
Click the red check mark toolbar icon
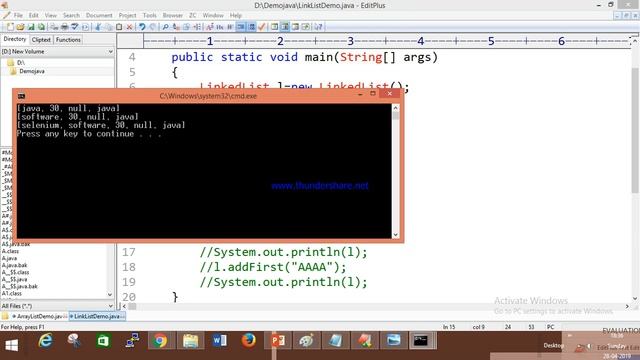pyautogui.click(x=262, y=27)
